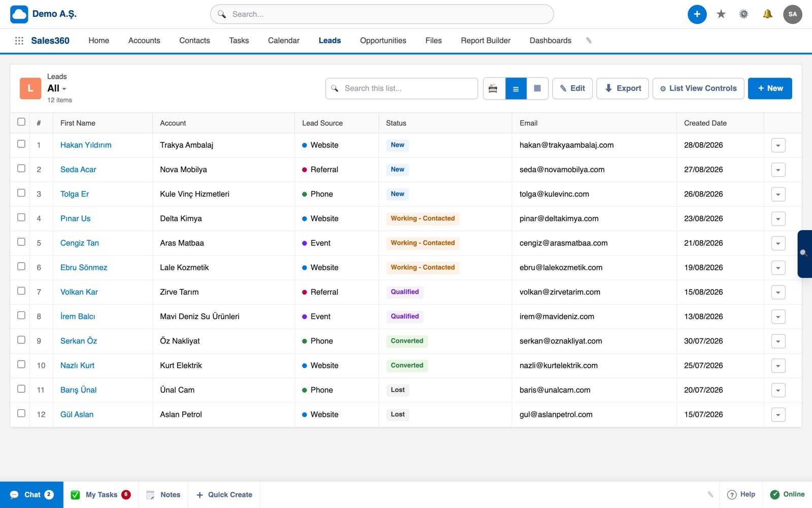Go to the Home tab
The image size is (812, 508).
pos(98,41)
